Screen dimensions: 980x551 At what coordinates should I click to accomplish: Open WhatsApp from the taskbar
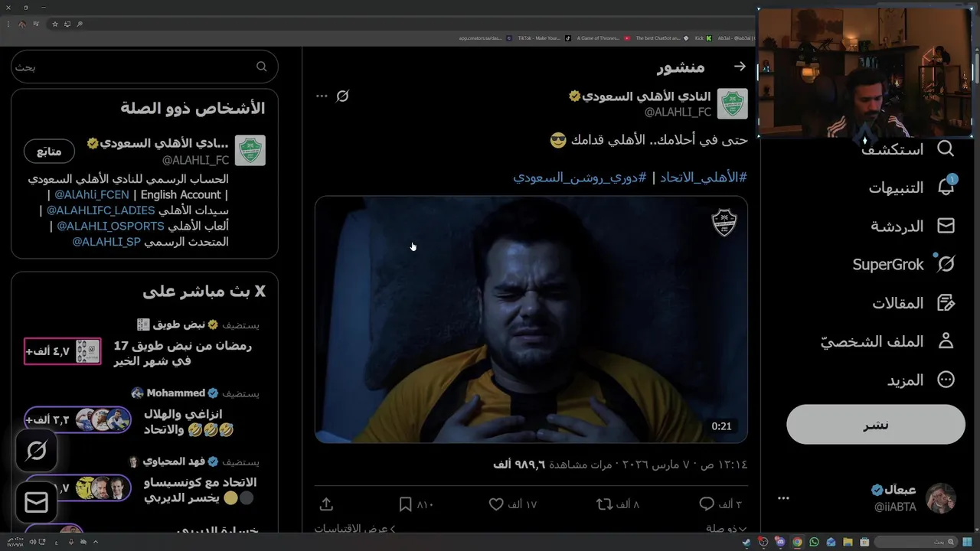(x=814, y=542)
